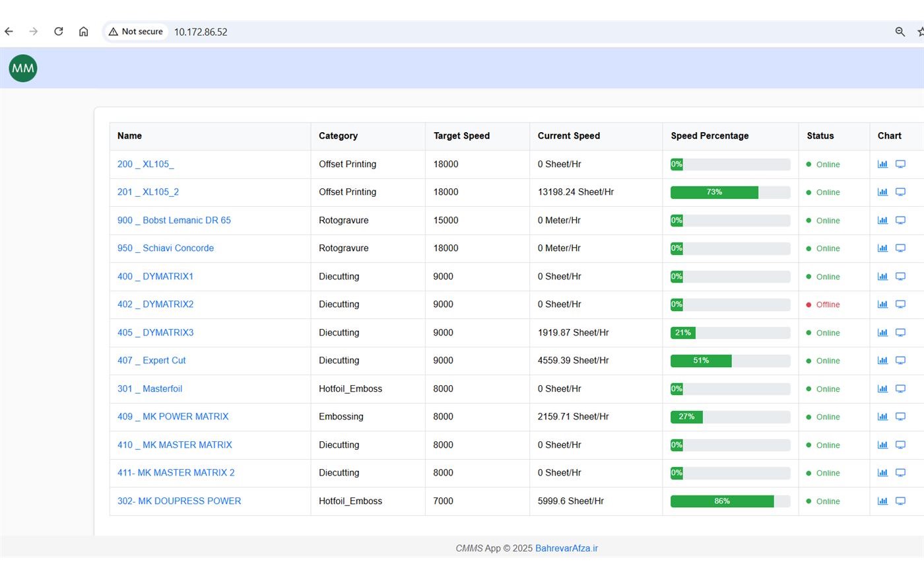Viewport: 924px width, 578px height.
Task: Open the zoom magnifier in the address bar
Action: click(900, 32)
